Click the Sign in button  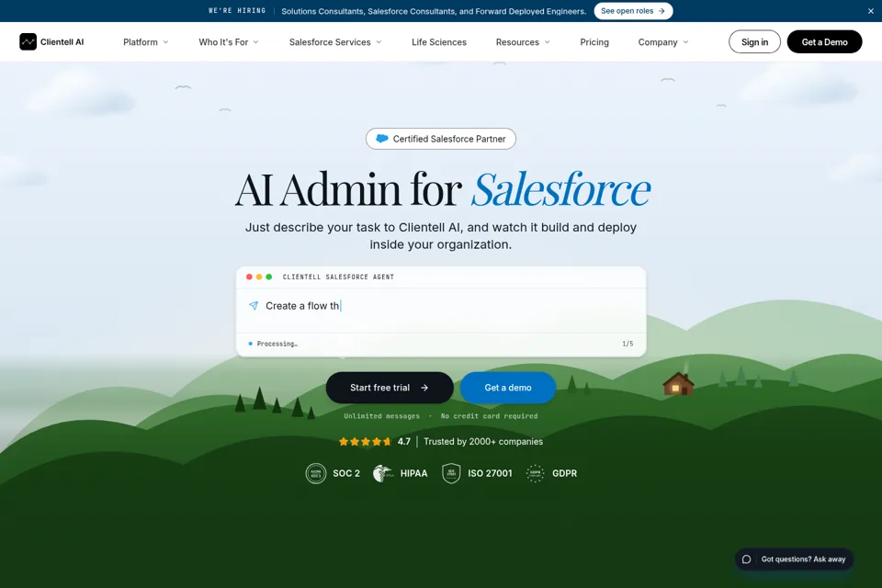pyautogui.click(x=754, y=41)
